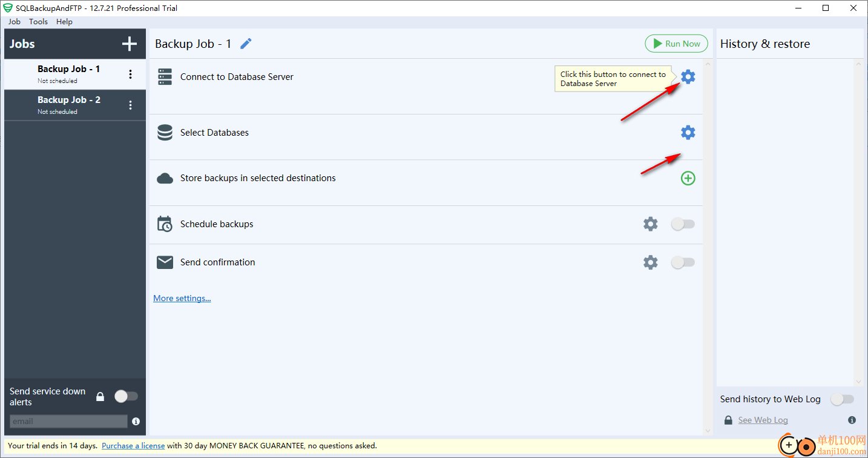Click the History & restore heading
This screenshot has height=458, width=868.
pyautogui.click(x=765, y=44)
